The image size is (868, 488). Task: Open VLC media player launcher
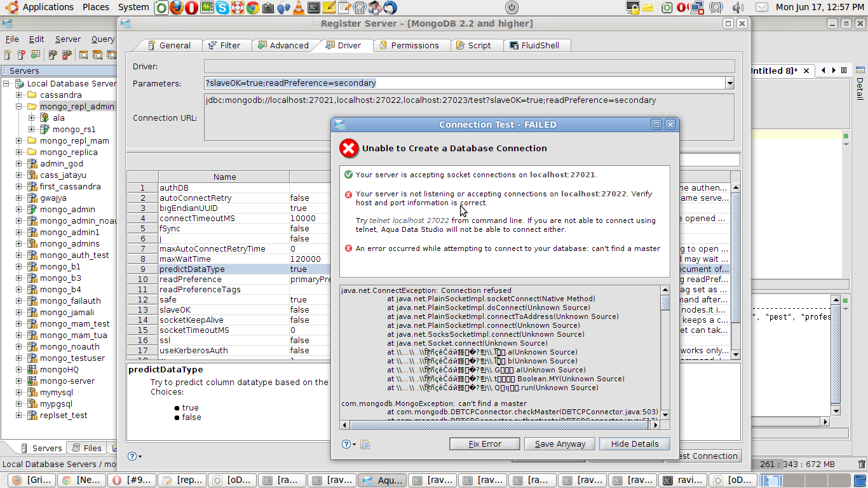[298, 8]
